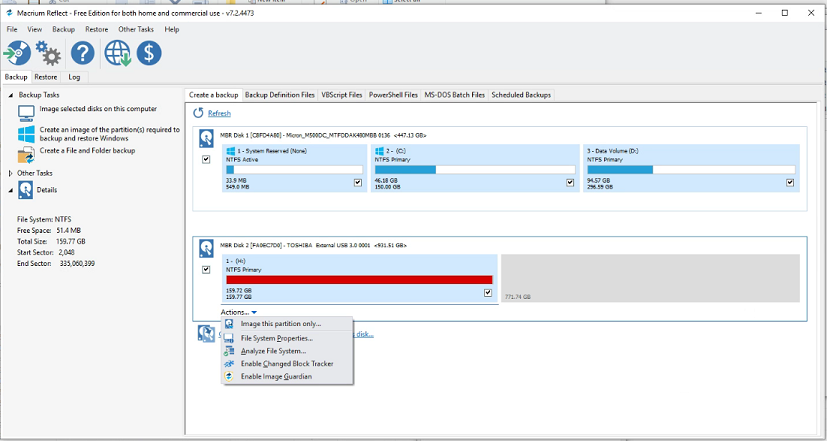Viewport: 827px width, 441px height.
Task: Switch to the Restore tab
Action: 46,77
